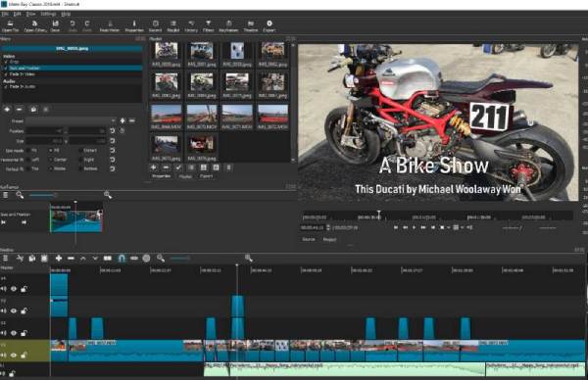Skip to the start in player controls
The height and width of the screenshot is (380, 588).
click(396, 227)
